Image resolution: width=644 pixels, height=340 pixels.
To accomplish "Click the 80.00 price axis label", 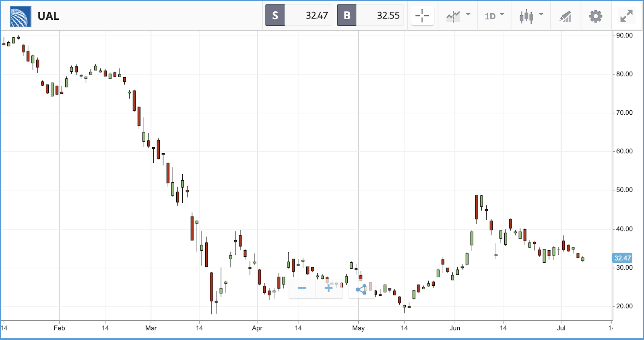I will (x=624, y=74).
